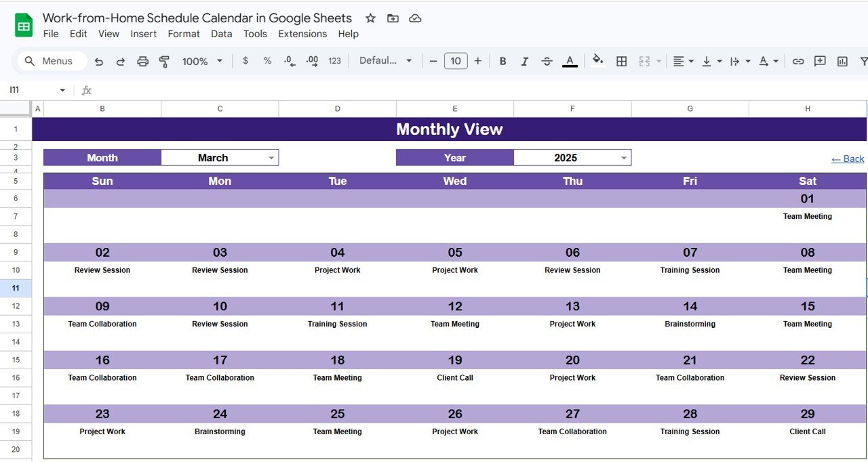The image size is (868, 462).
Task: Add a comment
Action: pos(820,61)
